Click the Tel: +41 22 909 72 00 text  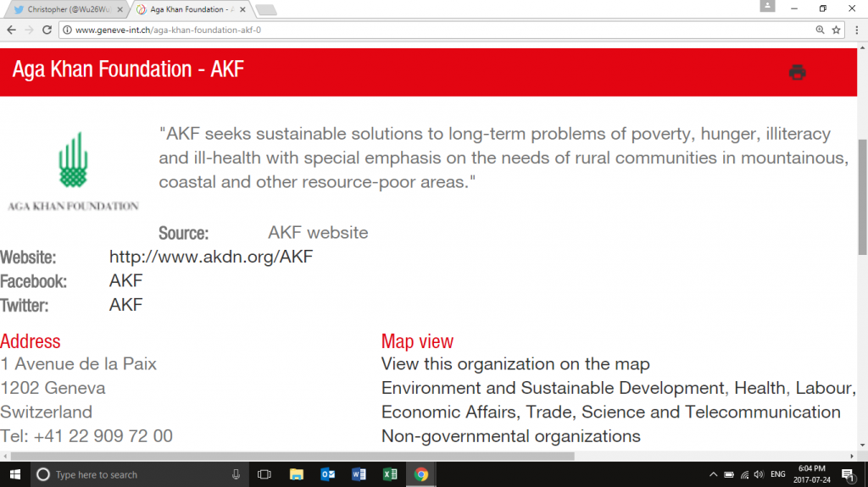click(86, 436)
